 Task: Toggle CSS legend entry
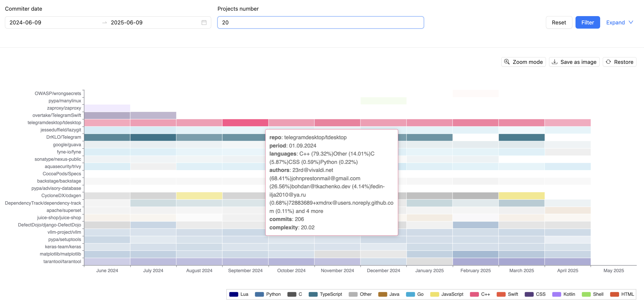[535, 294]
